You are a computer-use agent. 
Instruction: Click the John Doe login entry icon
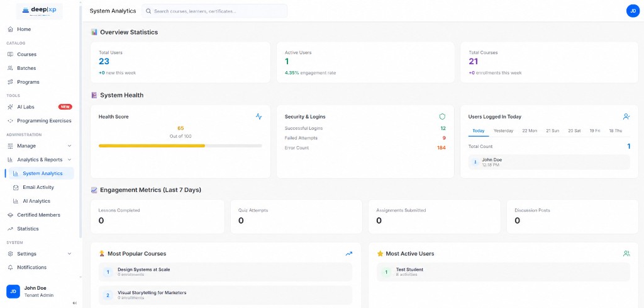click(x=475, y=162)
